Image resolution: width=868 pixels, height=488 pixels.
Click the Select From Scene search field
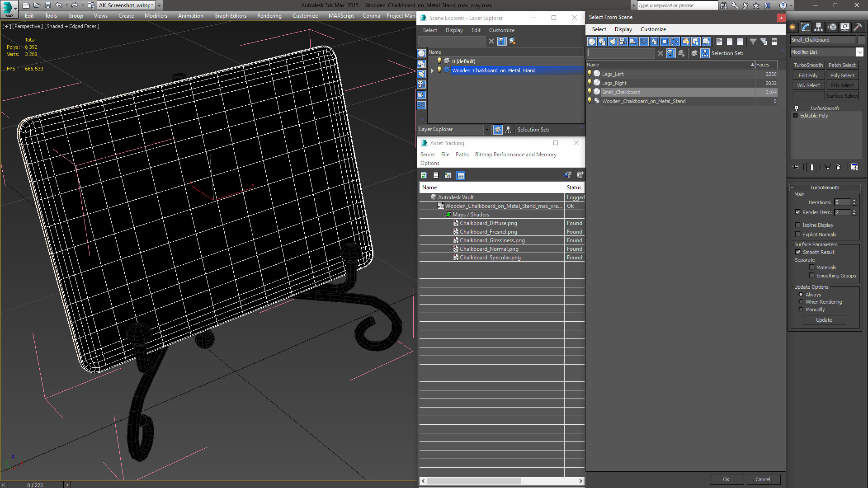tap(621, 53)
